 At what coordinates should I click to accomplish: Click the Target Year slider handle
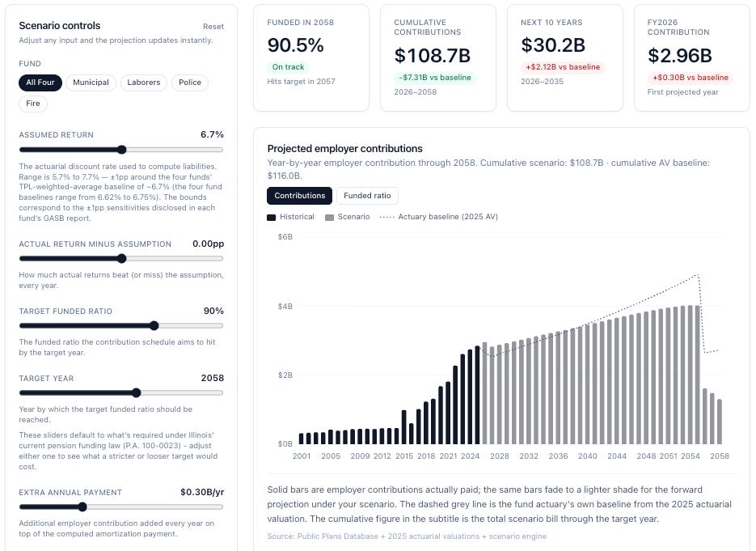(137, 392)
